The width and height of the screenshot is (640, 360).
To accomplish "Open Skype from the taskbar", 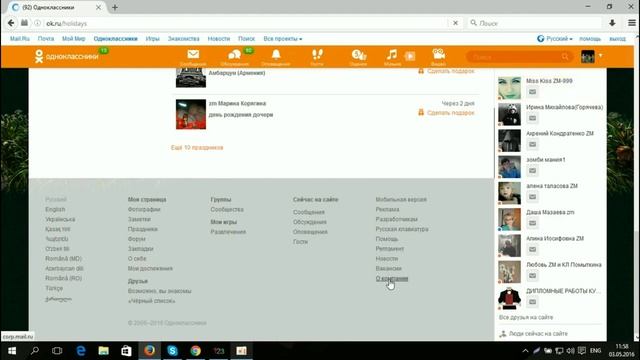I will (x=172, y=351).
